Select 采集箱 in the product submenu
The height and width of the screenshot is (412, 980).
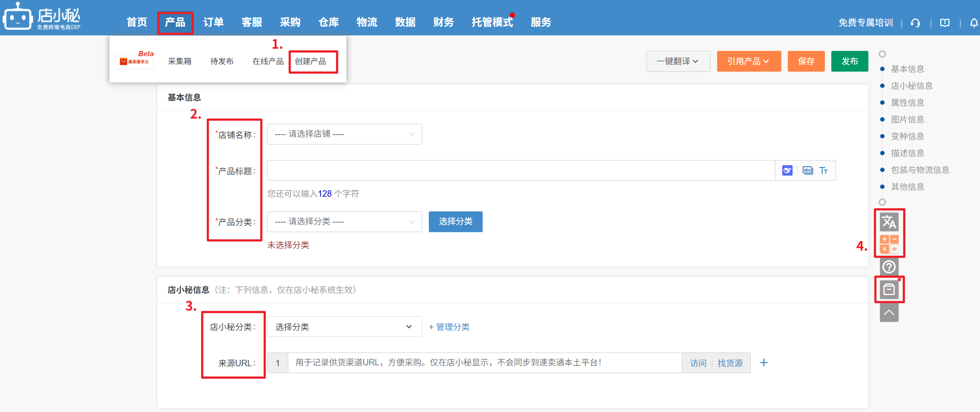point(180,61)
